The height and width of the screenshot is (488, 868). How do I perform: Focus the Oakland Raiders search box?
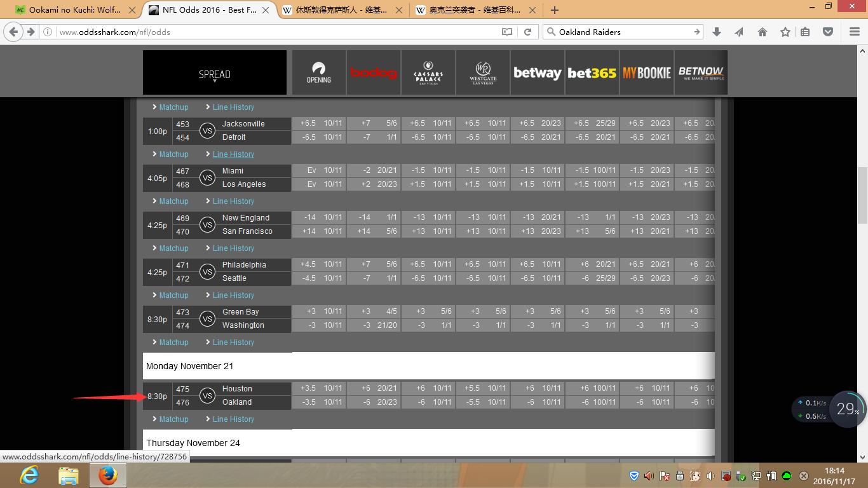pos(623,32)
